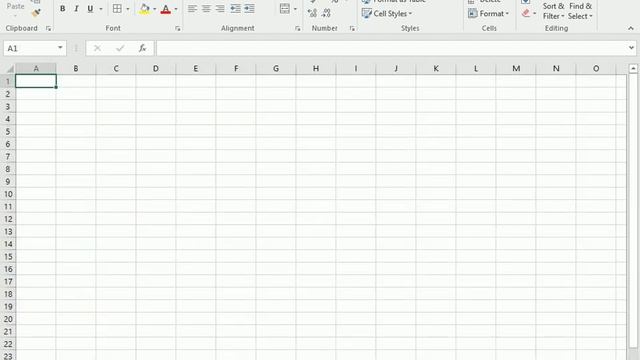Open the Alignment settings dialog launcher

click(x=298, y=29)
